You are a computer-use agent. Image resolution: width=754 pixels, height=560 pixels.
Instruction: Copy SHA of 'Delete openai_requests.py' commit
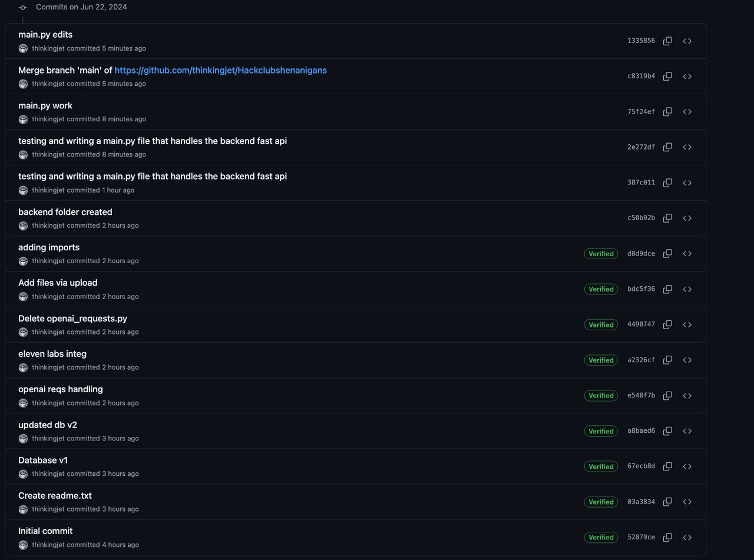[x=667, y=325]
